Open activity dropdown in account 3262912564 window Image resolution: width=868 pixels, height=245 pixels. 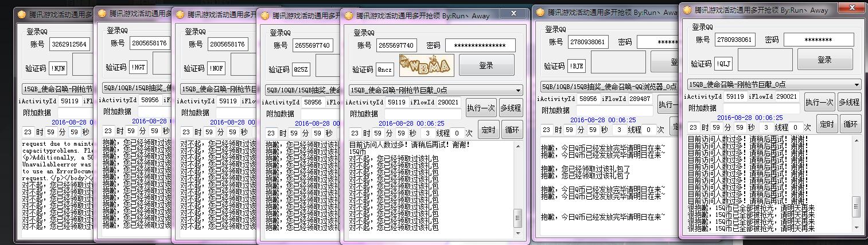coord(56,89)
